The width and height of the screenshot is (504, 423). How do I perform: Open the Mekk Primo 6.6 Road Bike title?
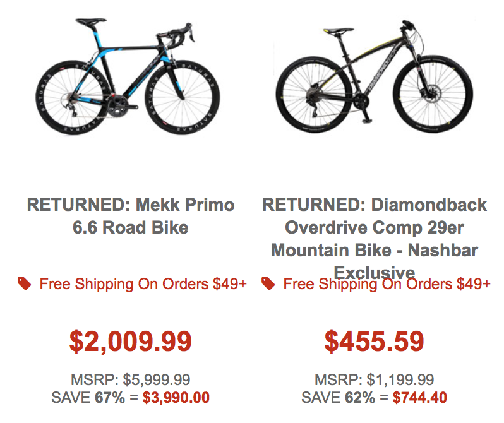[x=131, y=216]
